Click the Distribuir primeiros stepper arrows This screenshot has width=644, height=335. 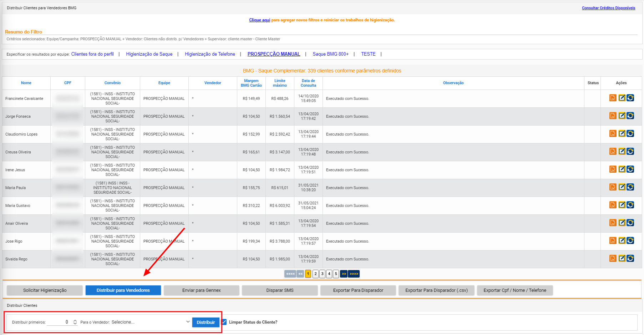75,322
